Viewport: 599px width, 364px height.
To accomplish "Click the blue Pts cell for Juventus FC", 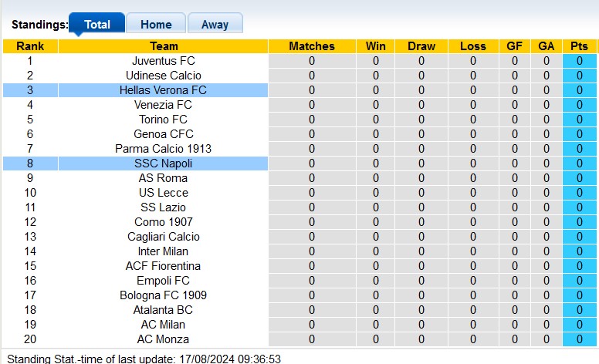I will click(x=579, y=61).
